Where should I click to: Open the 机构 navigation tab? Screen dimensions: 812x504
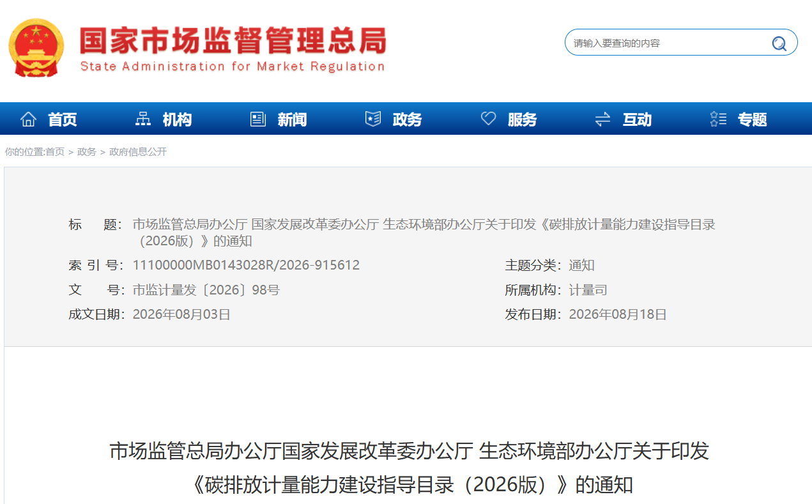point(178,119)
